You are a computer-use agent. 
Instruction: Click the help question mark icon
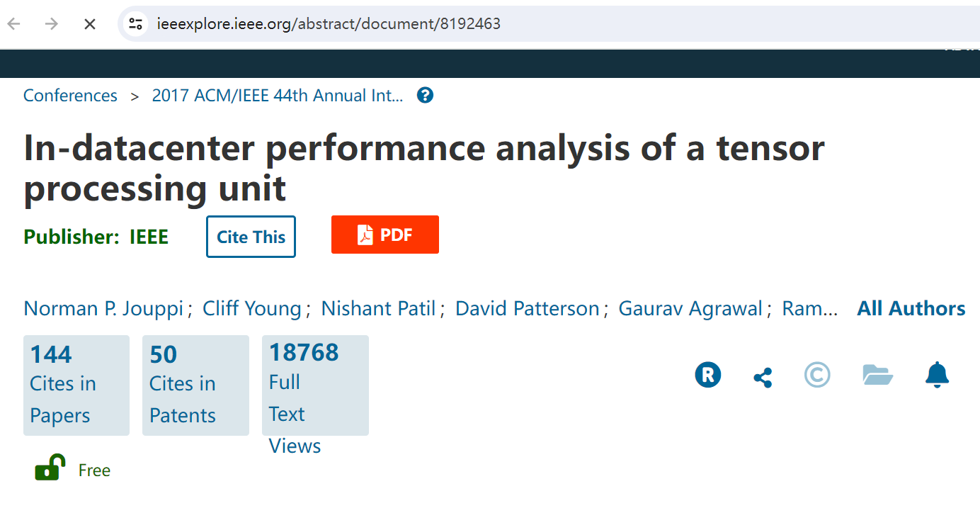click(x=425, y=96)
